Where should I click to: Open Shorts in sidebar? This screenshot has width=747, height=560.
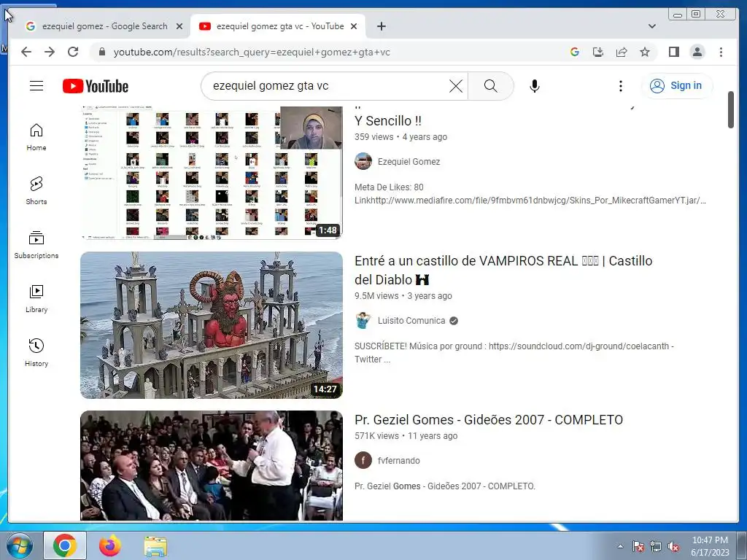36,191
